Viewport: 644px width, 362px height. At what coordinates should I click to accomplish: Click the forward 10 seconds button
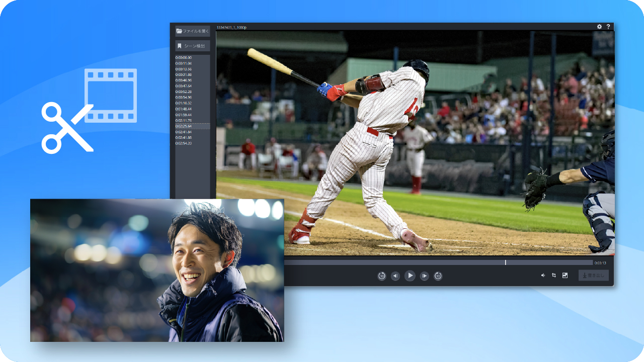click(x=438, y=276)
